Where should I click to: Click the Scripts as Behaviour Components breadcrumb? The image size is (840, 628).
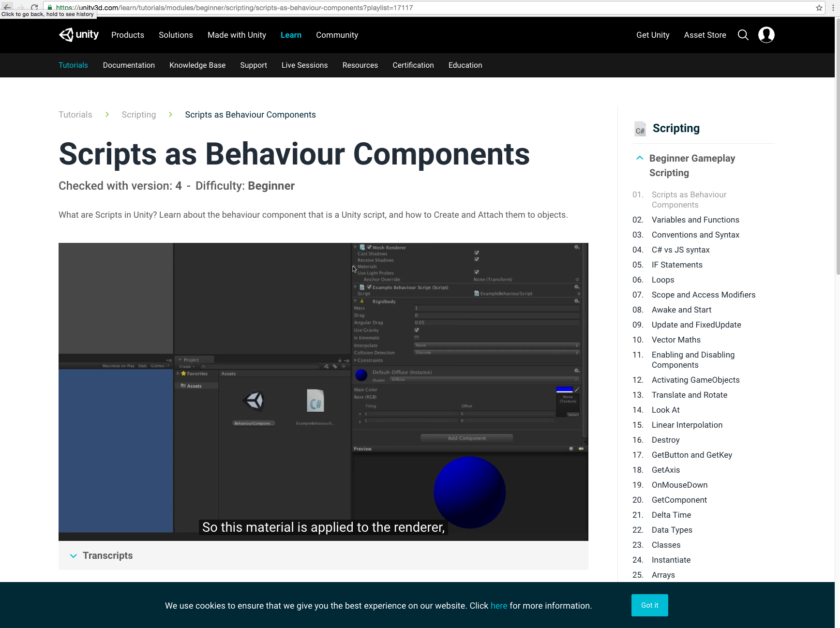(250, 115)
